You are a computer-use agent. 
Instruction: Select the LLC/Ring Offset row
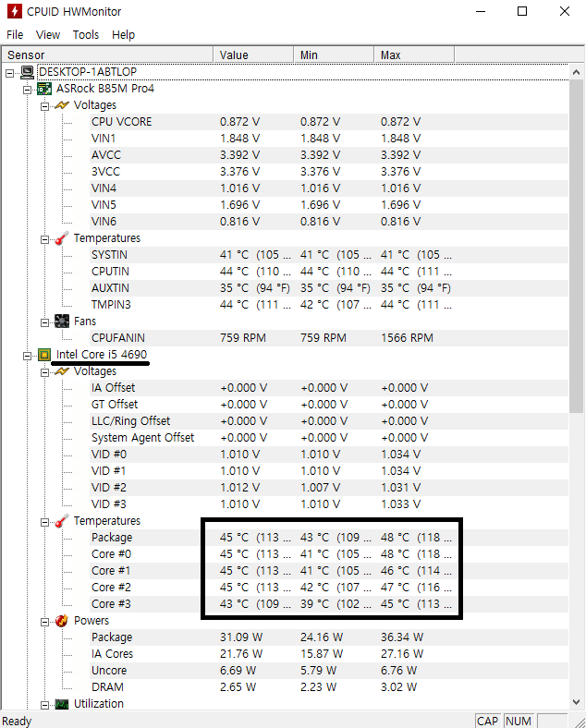pos(330,421)
